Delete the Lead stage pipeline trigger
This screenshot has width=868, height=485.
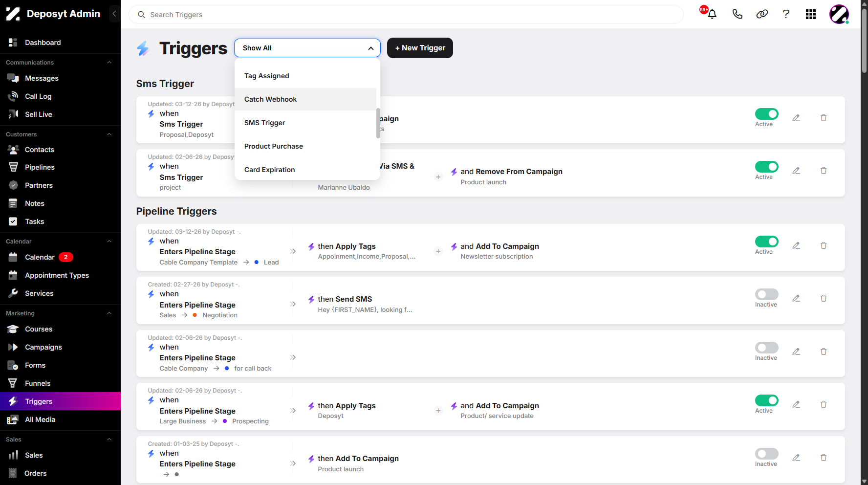point(824,245)
